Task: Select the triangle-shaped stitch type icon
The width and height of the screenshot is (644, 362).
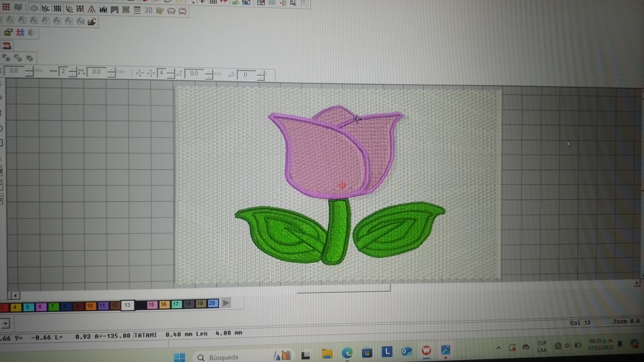Action: (x=91, y=9)
